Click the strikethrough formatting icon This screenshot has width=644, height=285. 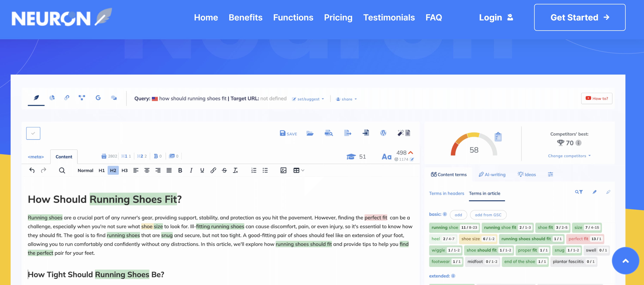224,170
